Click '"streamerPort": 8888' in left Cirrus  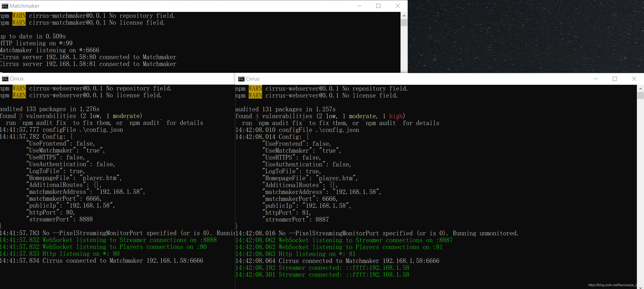click(59, 220)
